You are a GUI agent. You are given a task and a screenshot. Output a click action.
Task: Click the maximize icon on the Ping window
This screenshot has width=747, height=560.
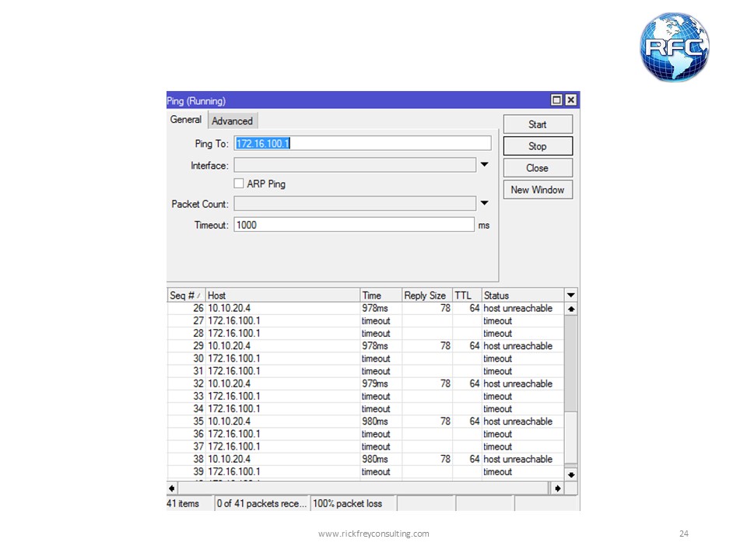(557, 100)
